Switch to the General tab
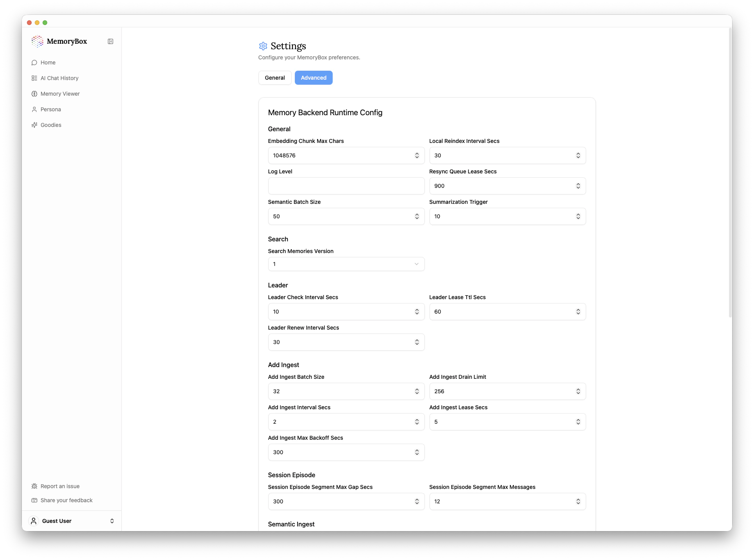The height and width of the screenshot is (560, 754). pyautogui.click(x=275, y=77)
